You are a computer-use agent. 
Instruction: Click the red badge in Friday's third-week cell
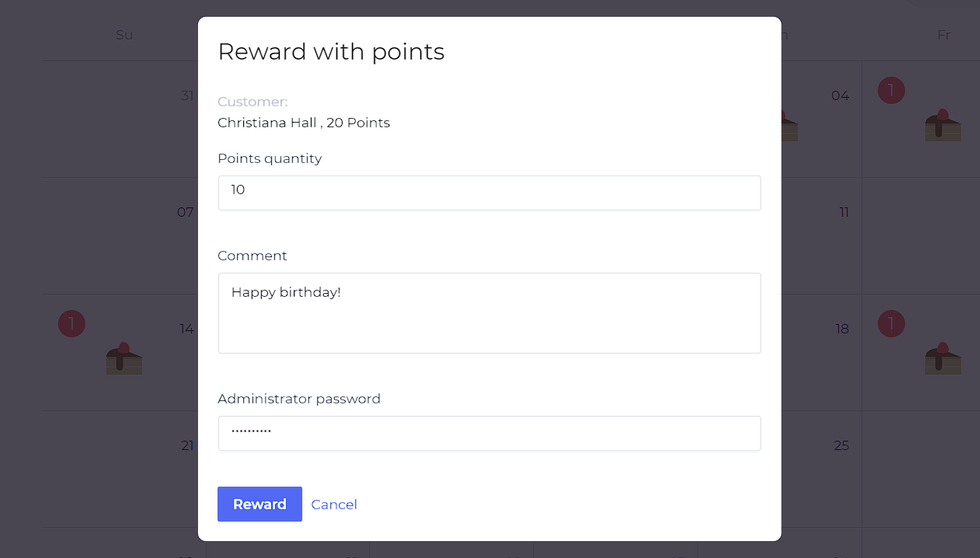point(891,324)
